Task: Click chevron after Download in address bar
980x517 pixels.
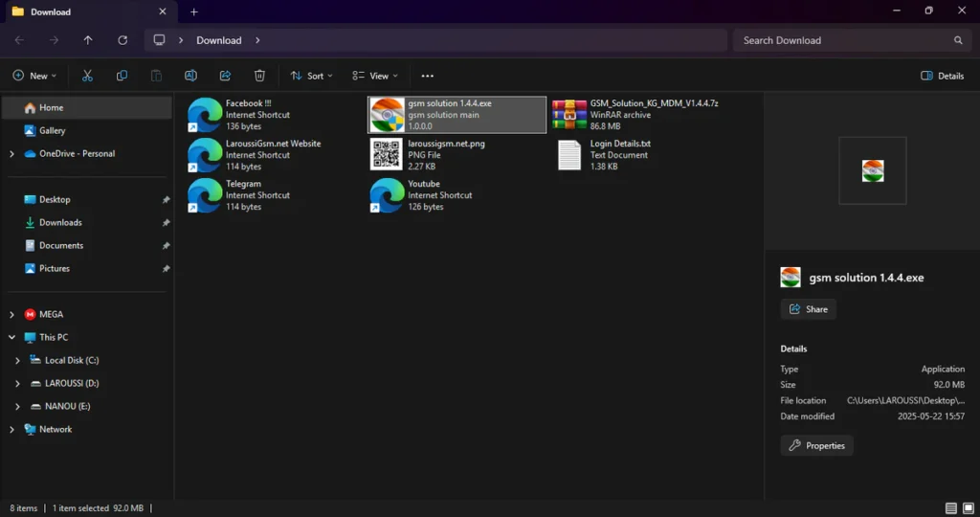Action: click(257, 40)
